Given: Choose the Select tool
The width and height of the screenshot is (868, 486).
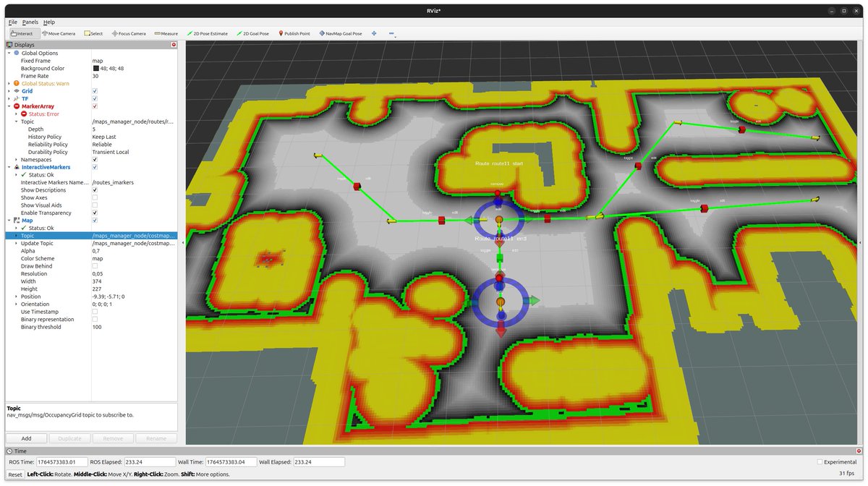Looking at the screenshot, I should 95,33.
